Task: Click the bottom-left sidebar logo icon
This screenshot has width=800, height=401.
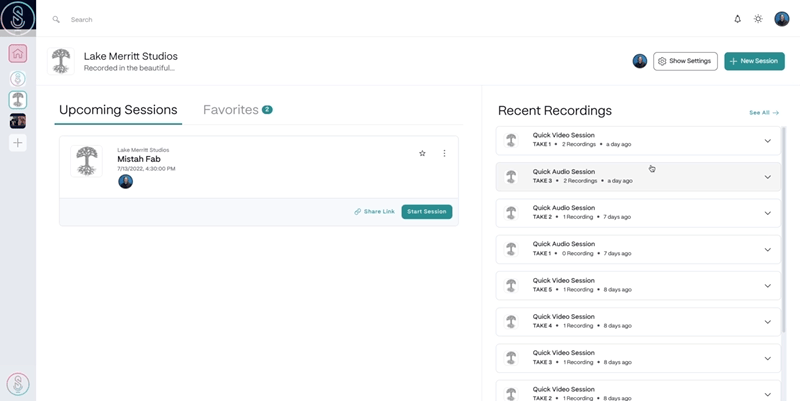Action: tap(18, 384)
